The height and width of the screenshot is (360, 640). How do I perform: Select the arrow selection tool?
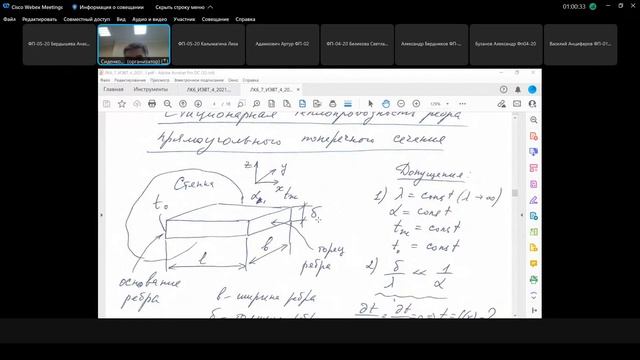point(371,104)
